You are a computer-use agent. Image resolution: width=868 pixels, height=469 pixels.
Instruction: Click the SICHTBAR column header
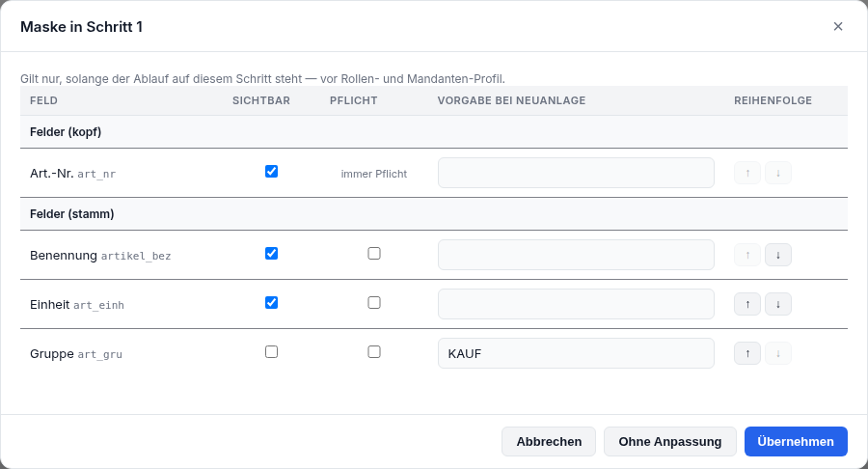click(x=260, y=100)
